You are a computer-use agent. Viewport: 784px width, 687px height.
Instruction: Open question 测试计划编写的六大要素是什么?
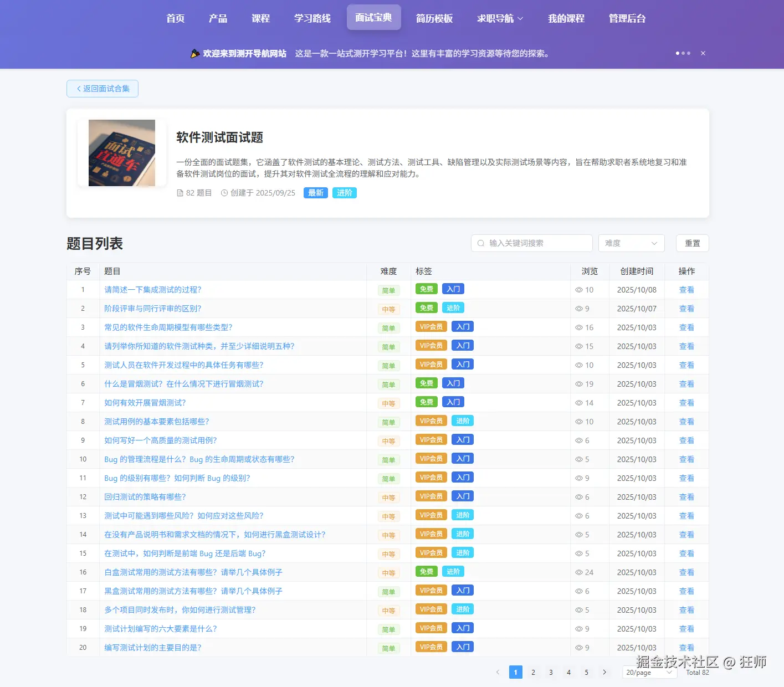pos(161,629)
